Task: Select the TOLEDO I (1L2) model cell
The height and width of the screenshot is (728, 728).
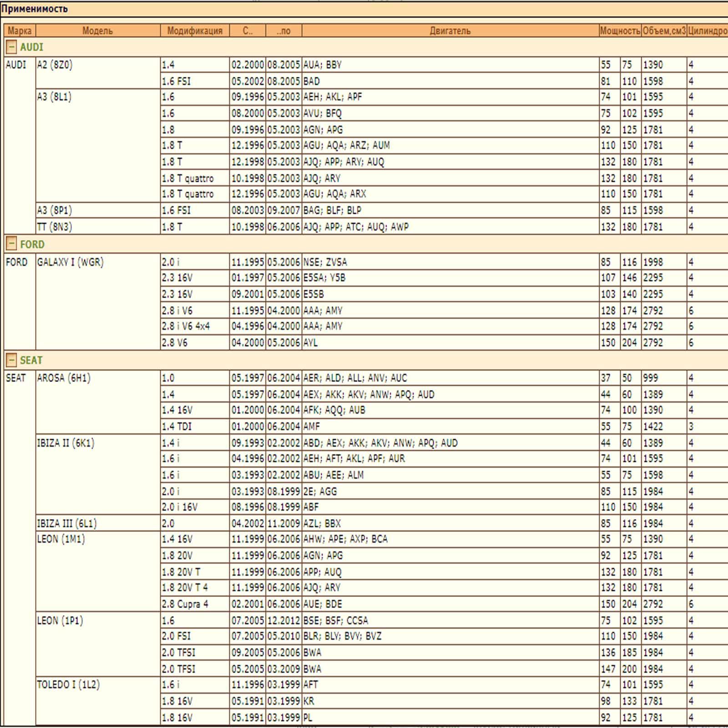Action: 68,684
